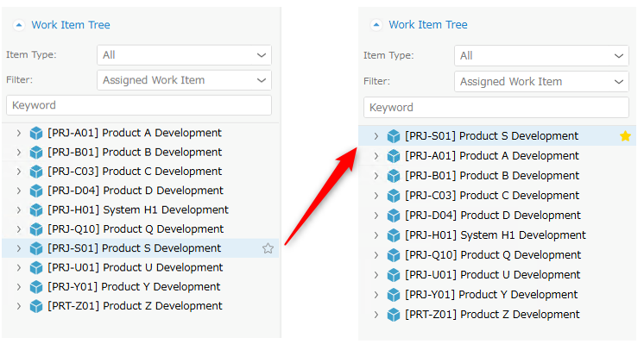Click cube icon of PRJ-D04 in the left tree
644x344 pixels.
(x=36, y=191)
